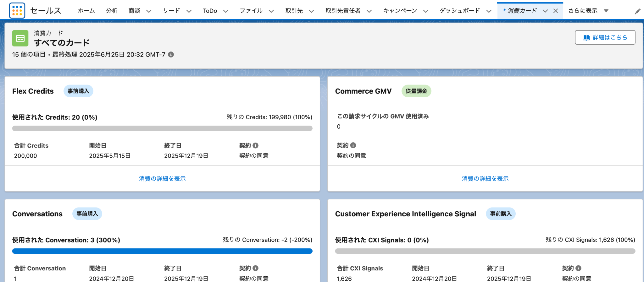Open the 取引先責任者 tab
Viewport: 644px width, 282px height.
pos(343,11)
